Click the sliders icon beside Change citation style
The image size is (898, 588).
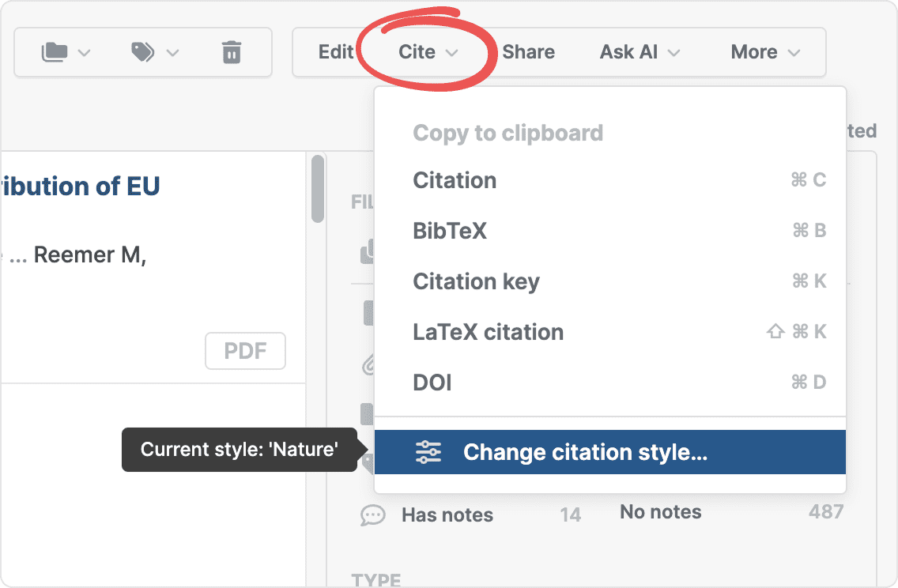(428, 452)
